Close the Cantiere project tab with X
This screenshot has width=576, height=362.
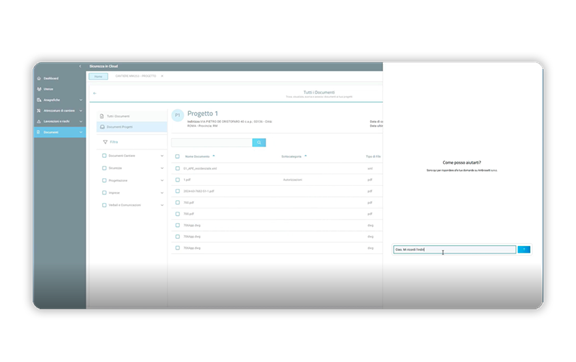(162, 76)
